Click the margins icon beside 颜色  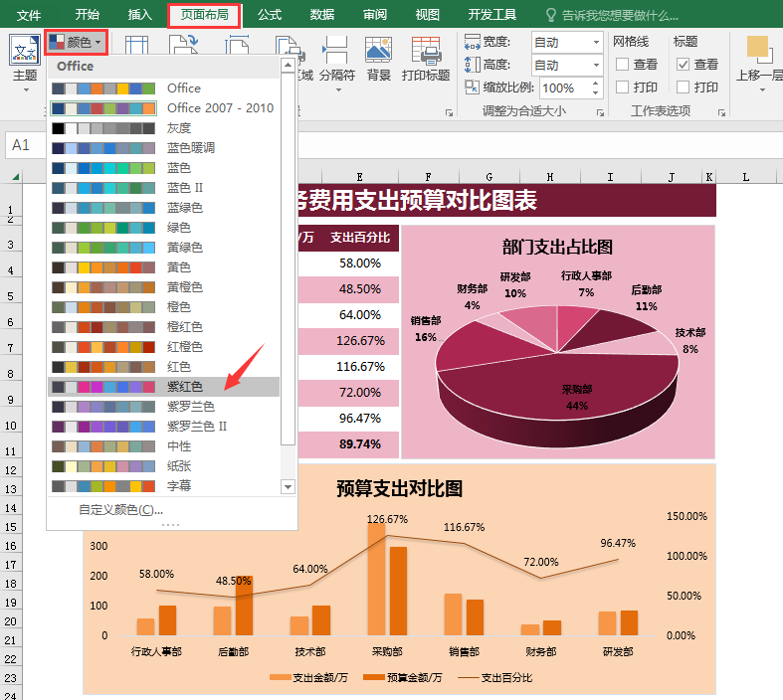136,45
